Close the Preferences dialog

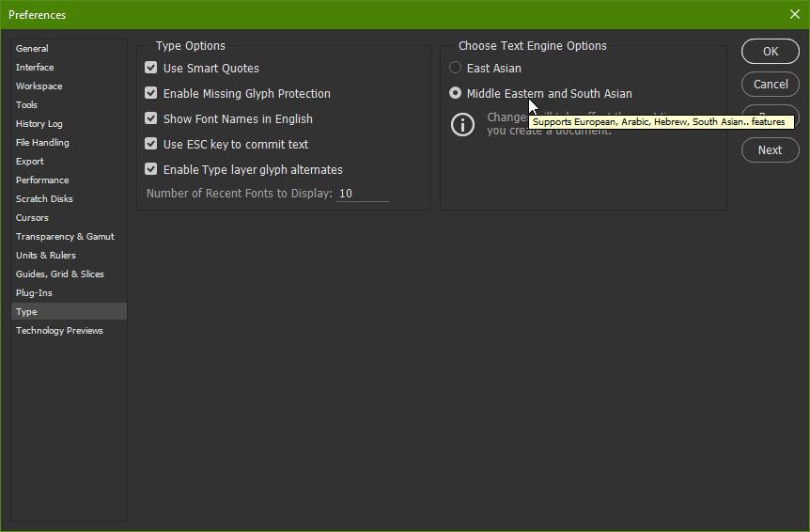coord(795,14)
